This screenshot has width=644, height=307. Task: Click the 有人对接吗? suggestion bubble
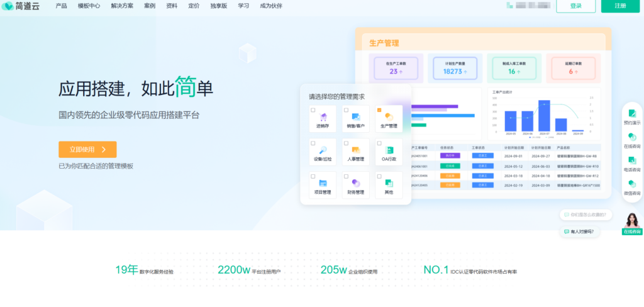coord(579,232)
